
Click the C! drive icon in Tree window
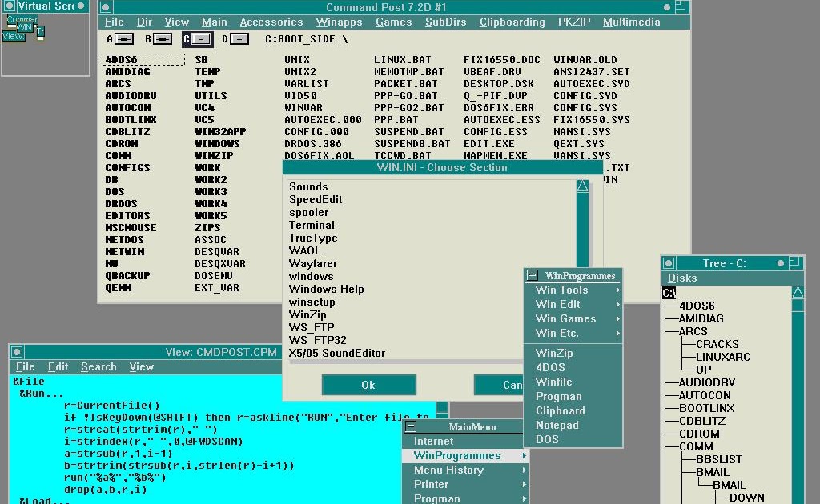point(669,292)
